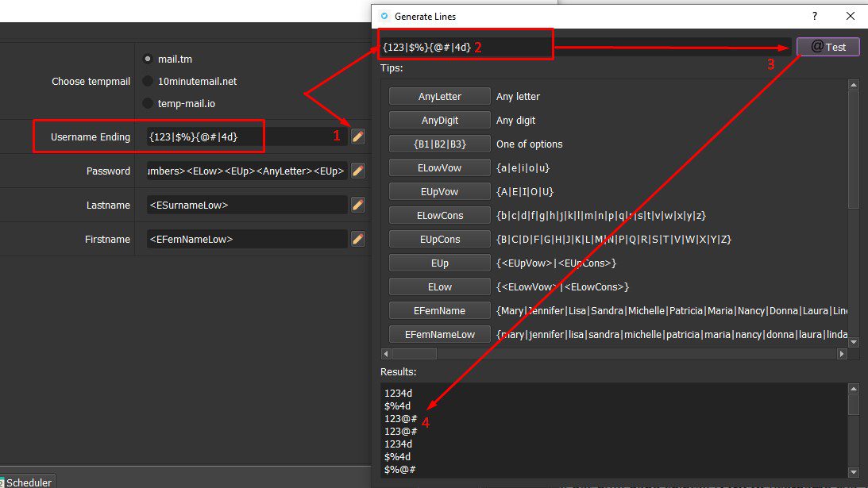Click the AnyDigit tip button

(x=439, y=120)
